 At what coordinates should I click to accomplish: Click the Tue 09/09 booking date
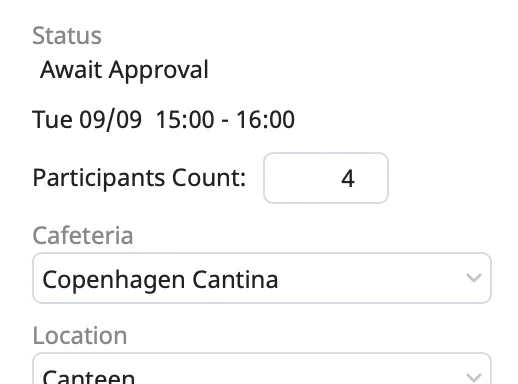(87, 120)
